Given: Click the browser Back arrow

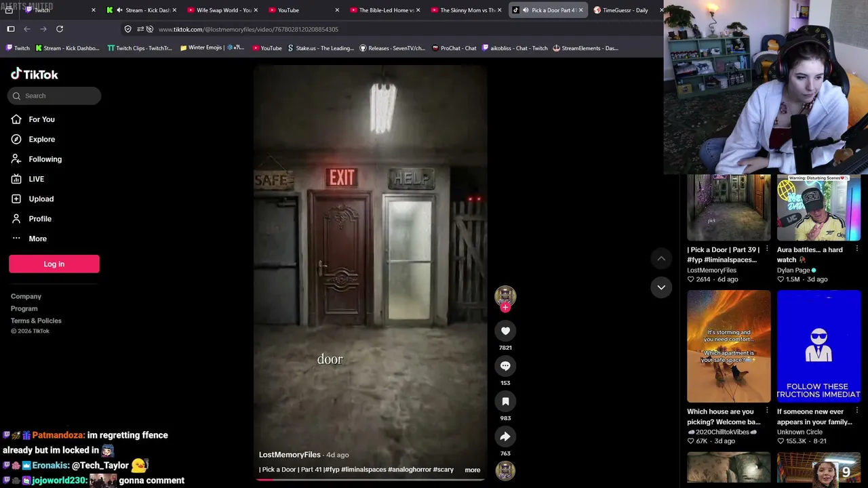Looking at the screenshot, I should 27,29.
